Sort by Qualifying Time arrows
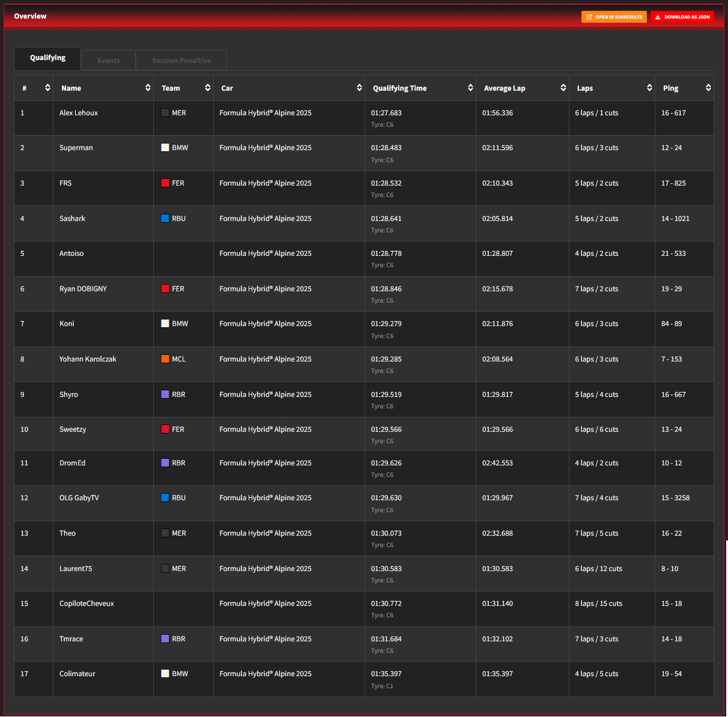This screenshot has width=728, height=717. (470, 88)
